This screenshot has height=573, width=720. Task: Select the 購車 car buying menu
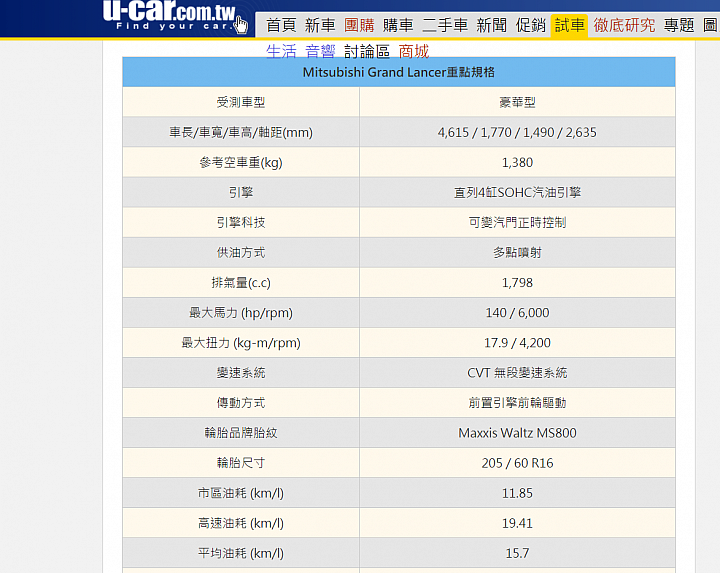398,25
